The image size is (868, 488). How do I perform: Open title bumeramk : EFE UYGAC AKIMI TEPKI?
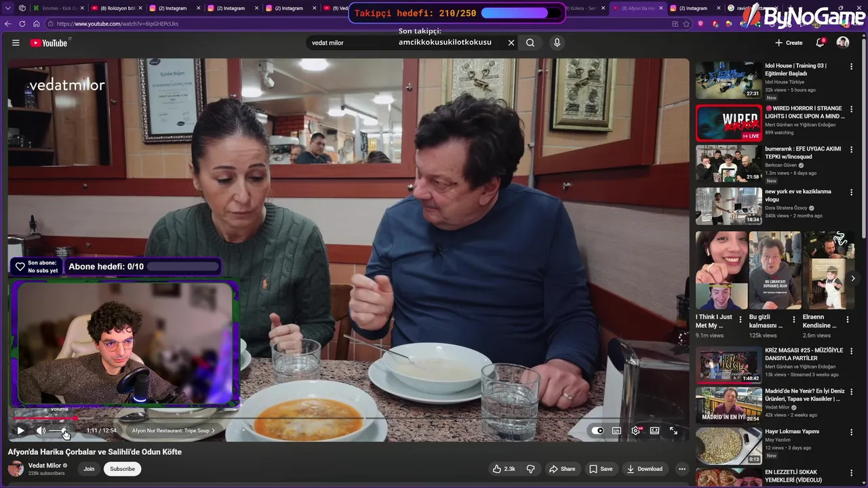click(803, 152)
